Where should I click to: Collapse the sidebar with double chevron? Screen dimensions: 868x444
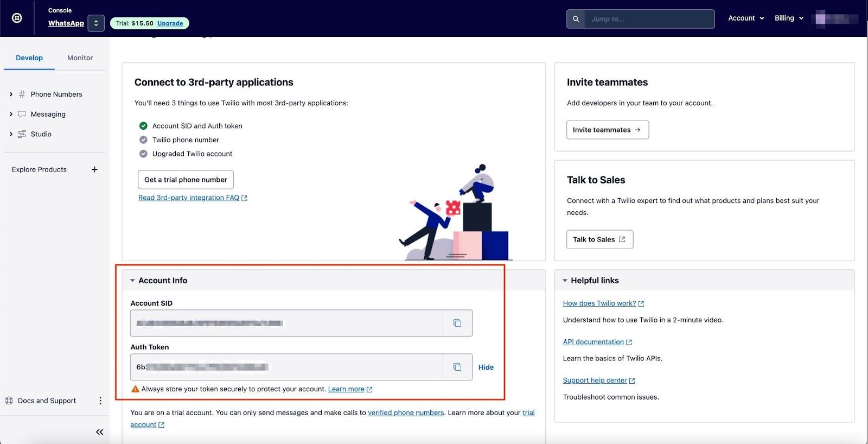(x=99, y=432)
